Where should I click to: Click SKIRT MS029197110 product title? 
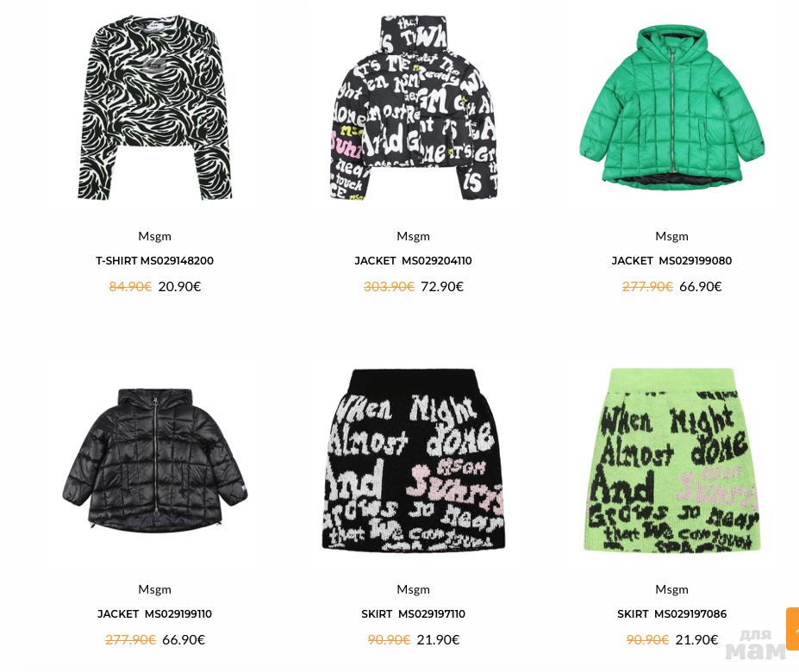pyautogui.click(x=413, y=614)
